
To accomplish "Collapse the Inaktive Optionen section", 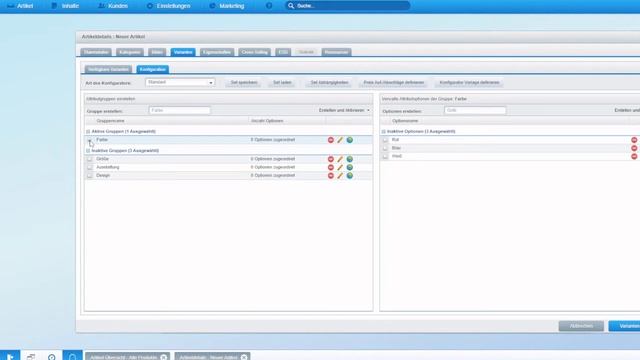I will coord(384,131).
